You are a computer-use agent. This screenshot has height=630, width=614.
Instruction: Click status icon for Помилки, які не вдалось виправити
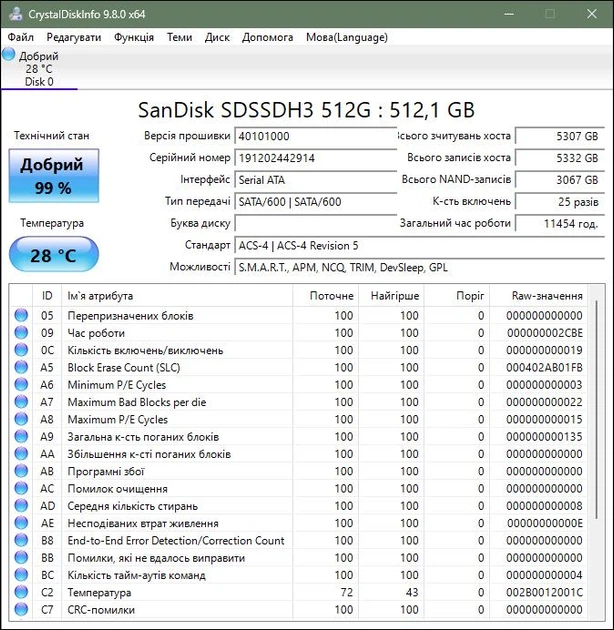click(21, 557)
